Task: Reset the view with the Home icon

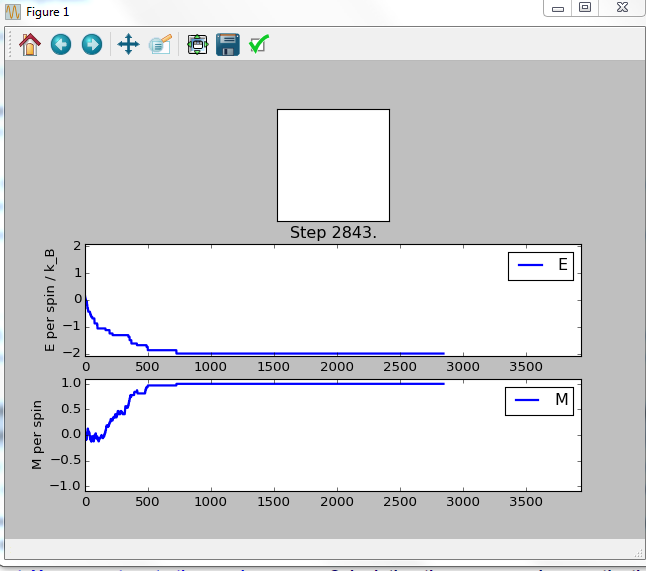Action: pyautogui.click(x=30, y=44)
